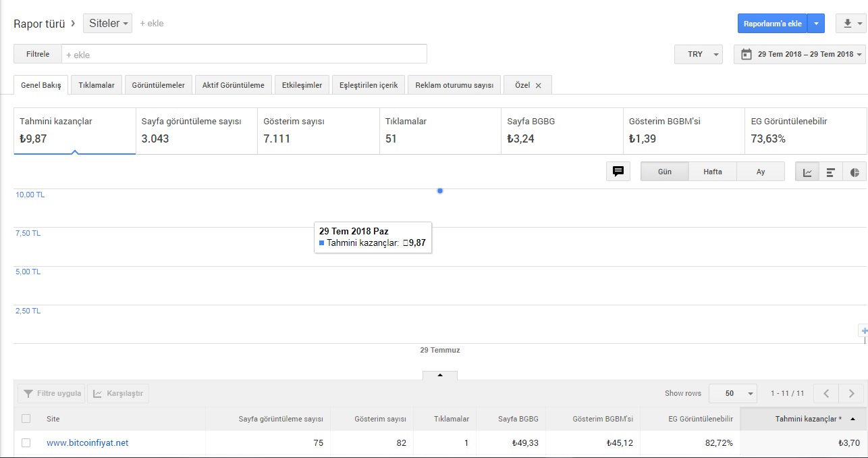This screenshot has width=868, height=458.
Task: Click the Karşılaştır button
Action: (118, 393)
